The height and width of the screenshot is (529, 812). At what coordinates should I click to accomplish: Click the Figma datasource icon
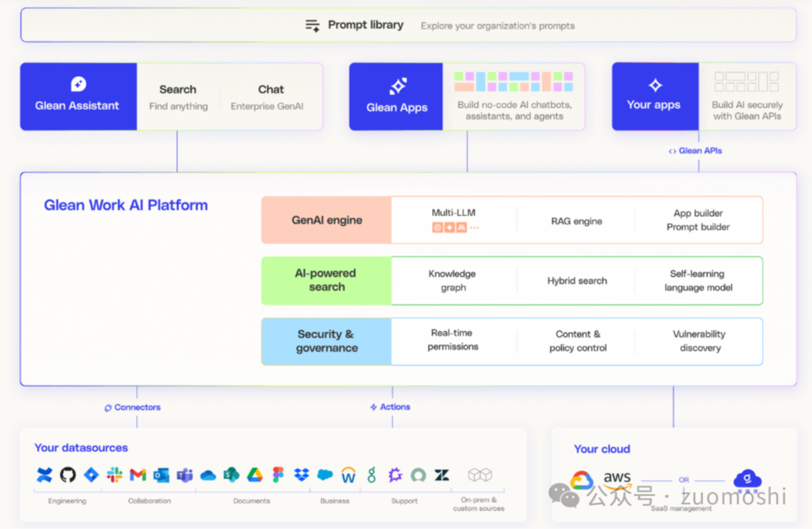coord(278,475)
